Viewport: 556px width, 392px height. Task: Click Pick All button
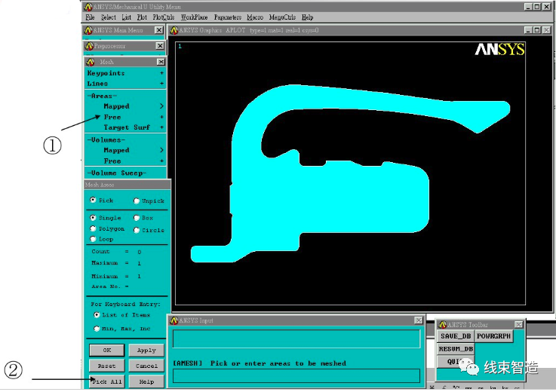tap(106, 381)
